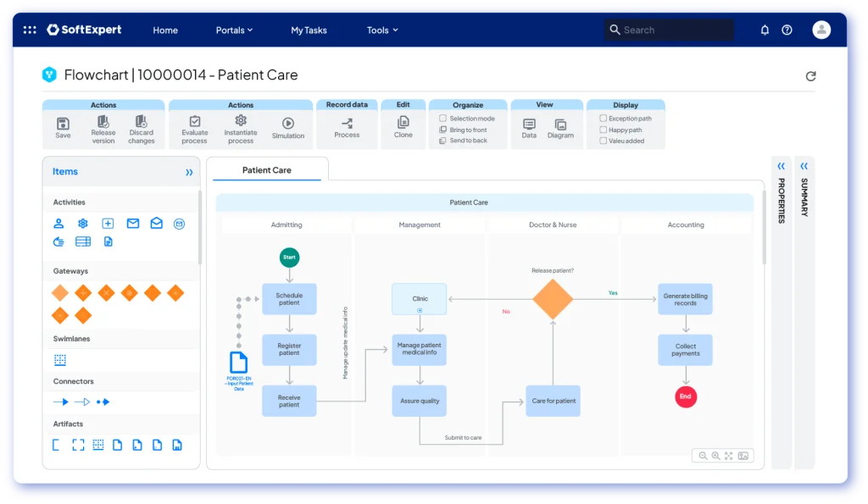
Task: Open My Tasks from the navigation bar
Action: (x=309, y=30)
